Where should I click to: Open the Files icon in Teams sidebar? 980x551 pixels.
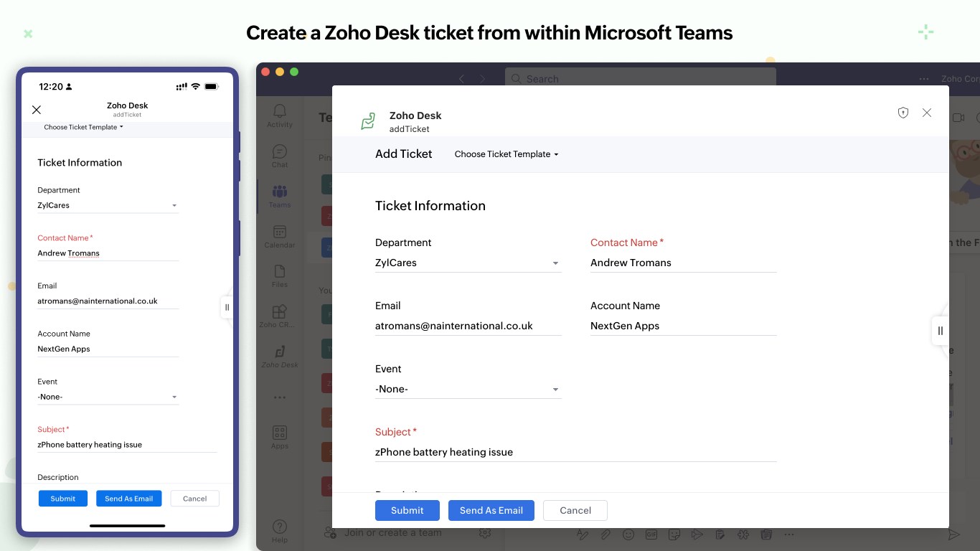click(x=280, y=274)
